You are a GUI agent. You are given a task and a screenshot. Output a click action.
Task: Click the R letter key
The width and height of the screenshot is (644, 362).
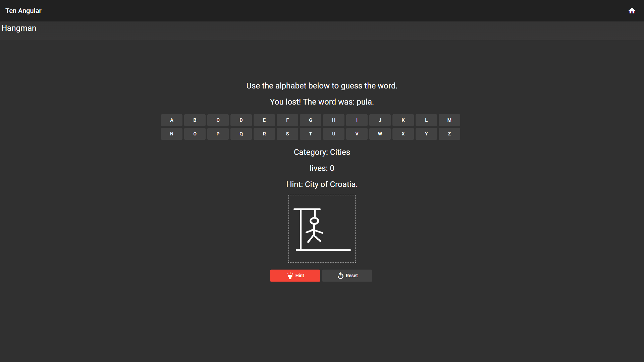pyautogui.click(x=264, y=134)
